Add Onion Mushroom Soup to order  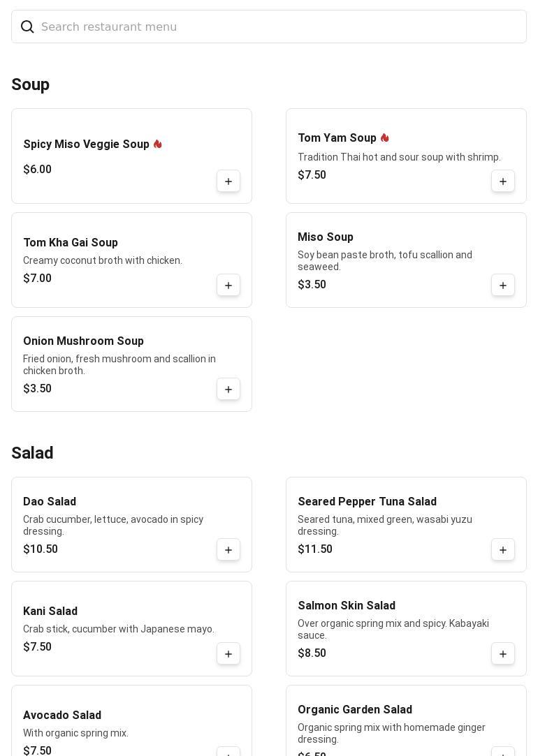(228, 390)
